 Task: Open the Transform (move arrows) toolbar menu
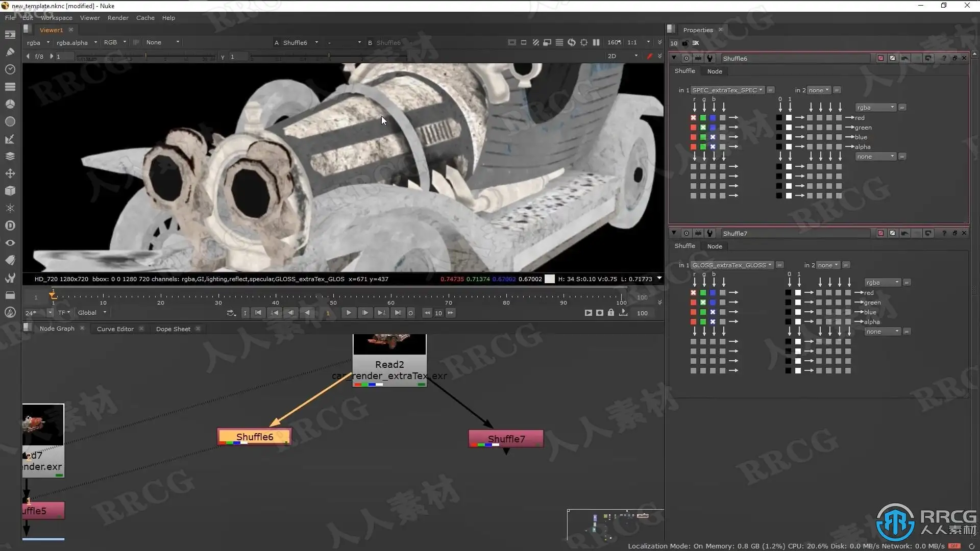click(x=10, y=173)
